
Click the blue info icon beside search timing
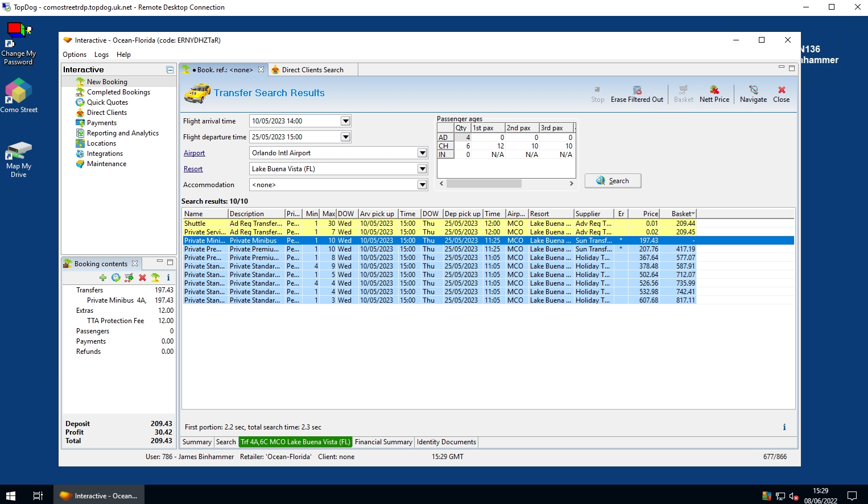click(x=784, y=427)
